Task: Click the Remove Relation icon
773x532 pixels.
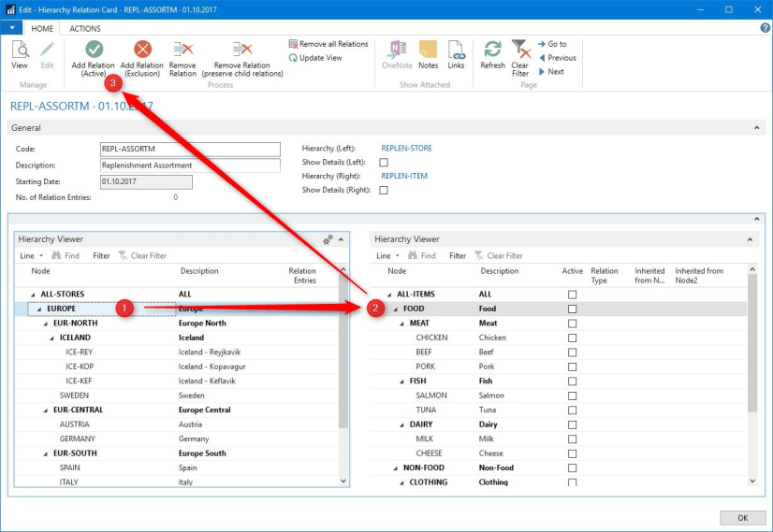Action: [183, 50]
